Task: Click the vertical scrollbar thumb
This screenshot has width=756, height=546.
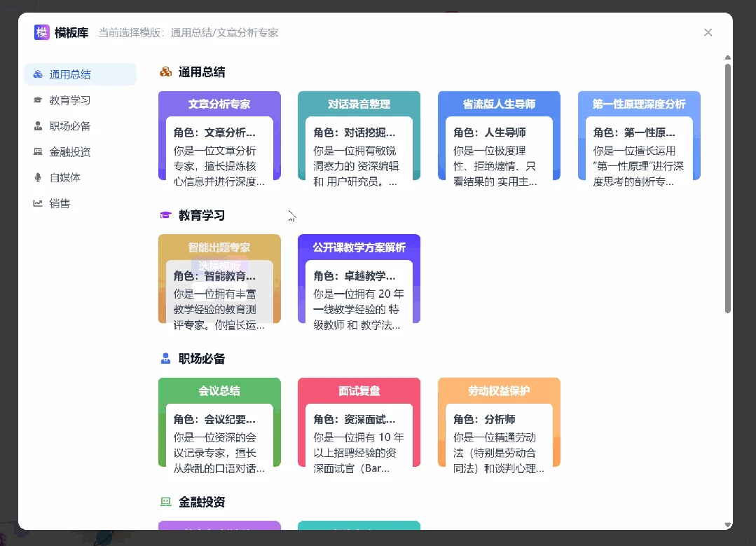Action: [727, 188]
